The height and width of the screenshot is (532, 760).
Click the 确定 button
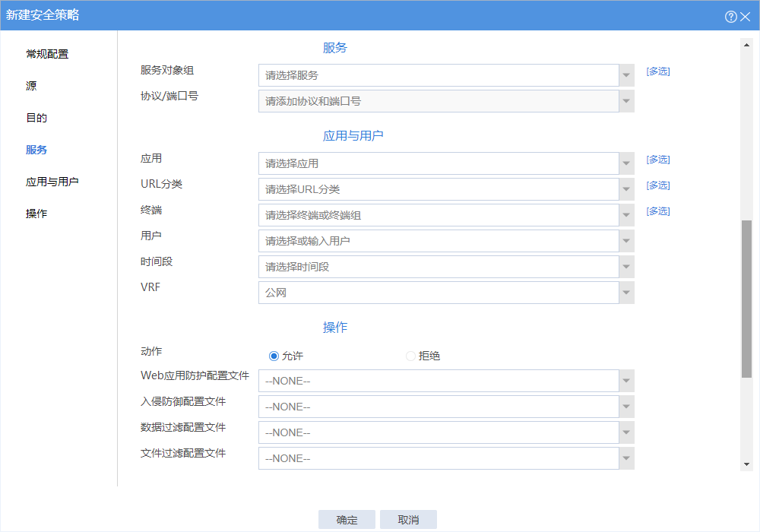(347, 520)
